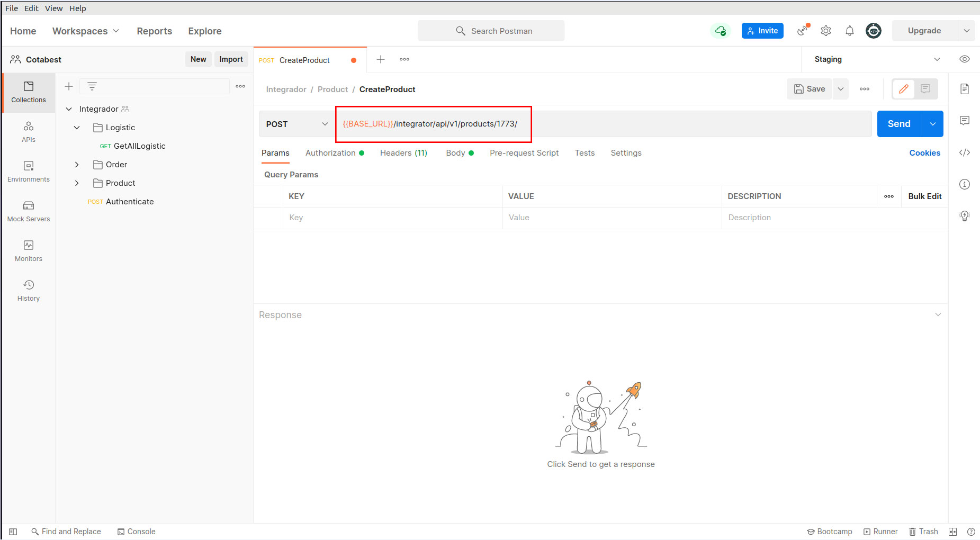Open the APIs sidebar panel
Viewport: 980px width, 540px height.
click(29, 132)
